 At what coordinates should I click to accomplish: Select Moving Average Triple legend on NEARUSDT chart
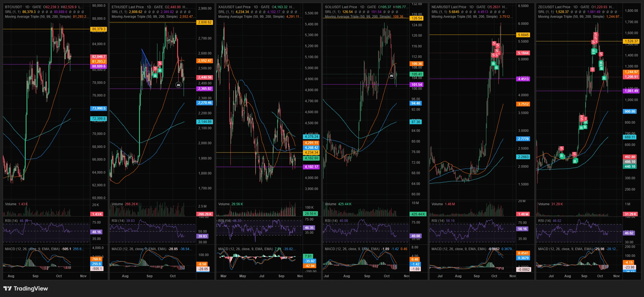point(464,17)
